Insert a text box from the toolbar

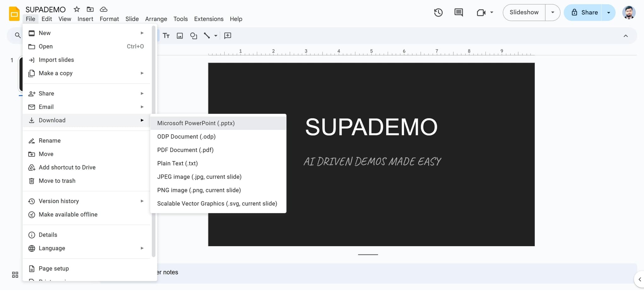point(166,35)
